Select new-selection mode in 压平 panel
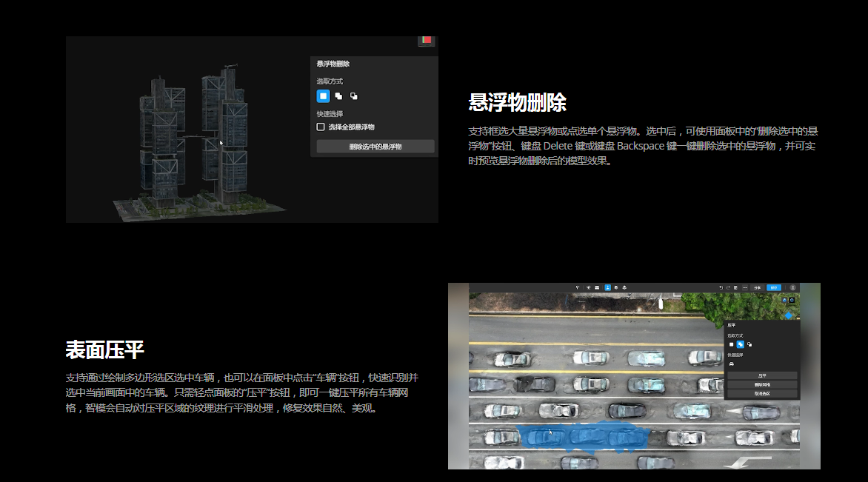Screen dimensions: 868x482 [x=731, y=344]
